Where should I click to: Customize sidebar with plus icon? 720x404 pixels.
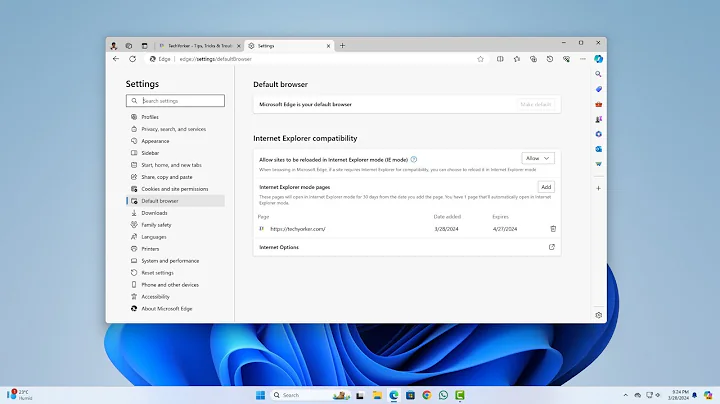point(598,188)
